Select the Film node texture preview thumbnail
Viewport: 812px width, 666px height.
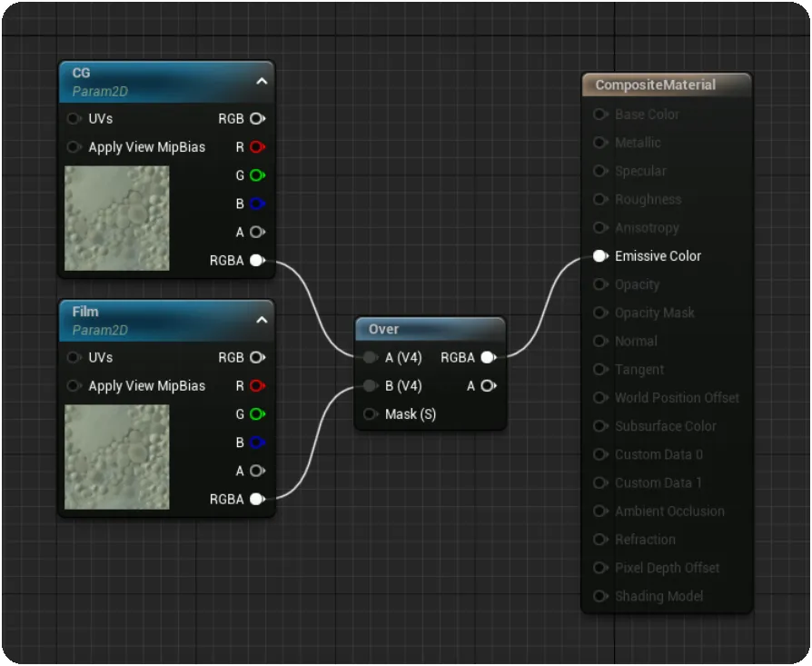click(117, 457)
